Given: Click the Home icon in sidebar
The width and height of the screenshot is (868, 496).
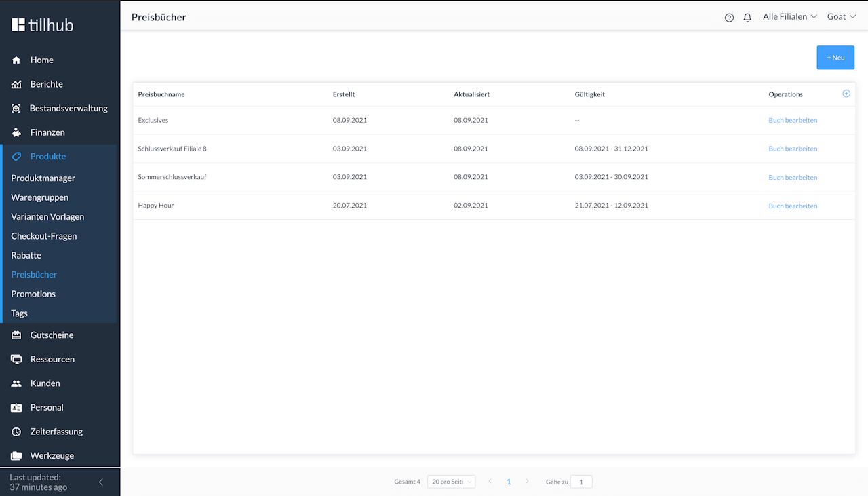Looking at the screenshot, I should point(16,60).
